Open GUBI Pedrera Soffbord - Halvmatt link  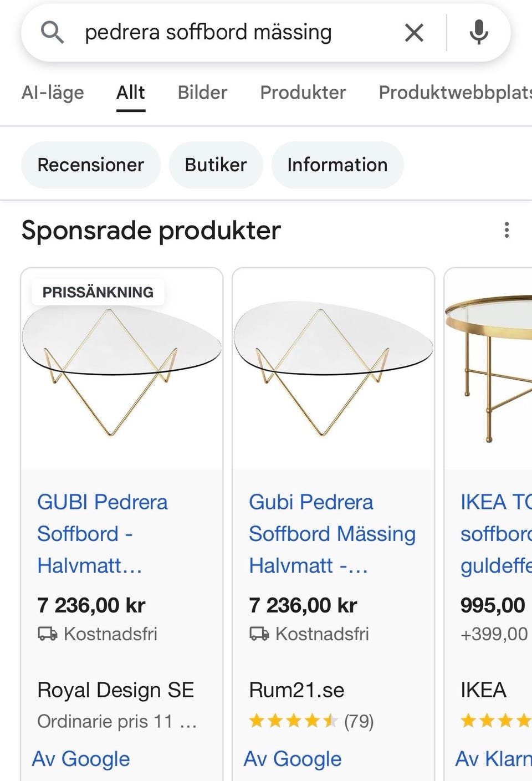pos(103,534)
